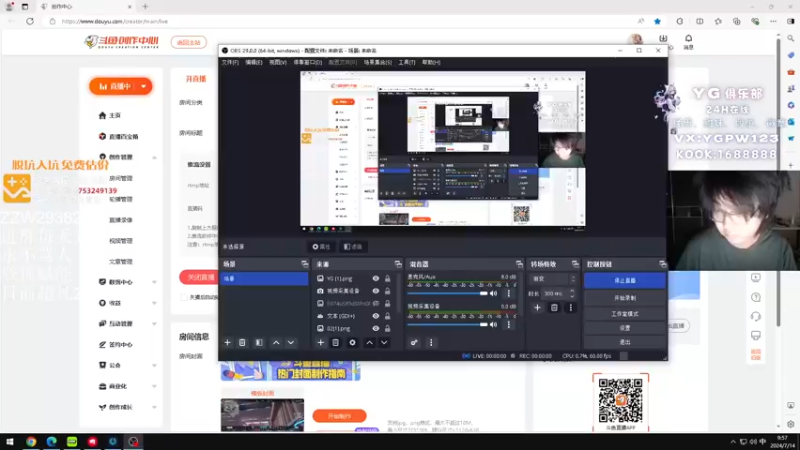
Task: Click 停止直播 button in OBS controls
Action: click(625, 281)
